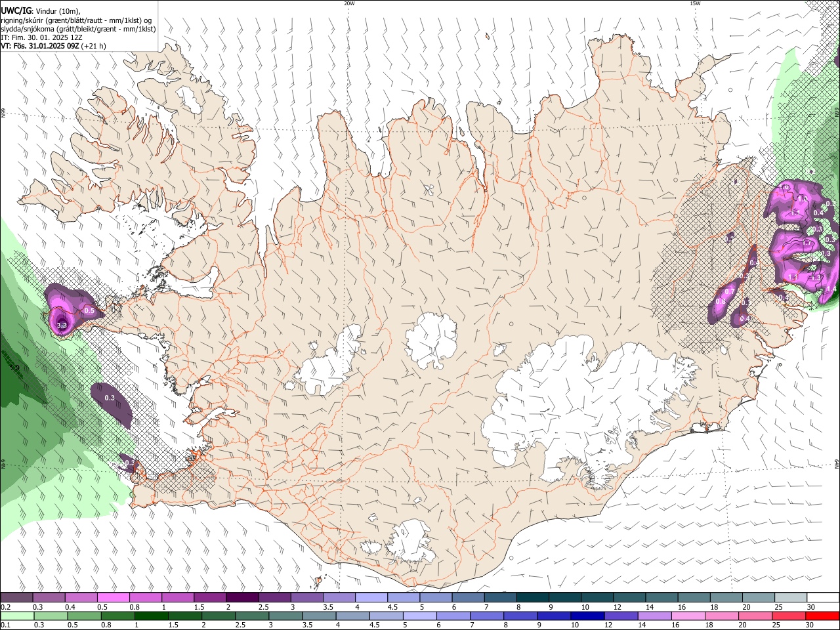Click the '0.2' label on the legend

pos(6,606)
